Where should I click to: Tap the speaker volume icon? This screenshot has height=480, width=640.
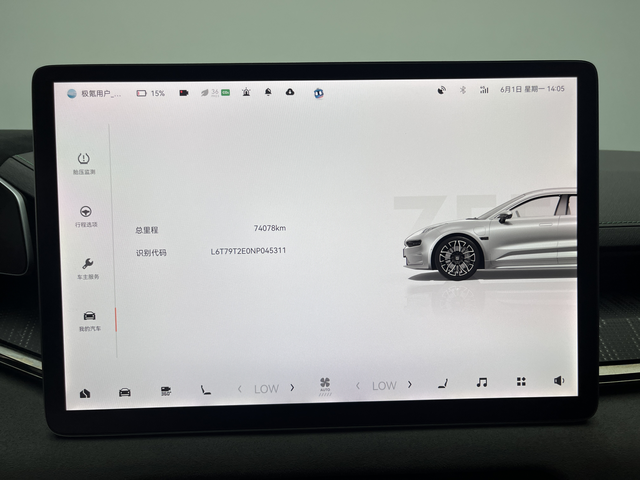tap(559, 381)
